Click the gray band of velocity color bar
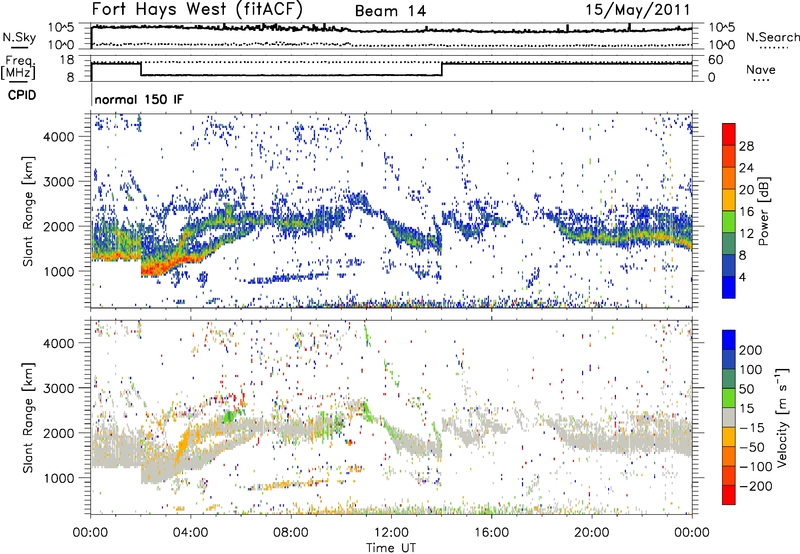The height and width of the screenshot is (554, 800). (x=729, y=418)
